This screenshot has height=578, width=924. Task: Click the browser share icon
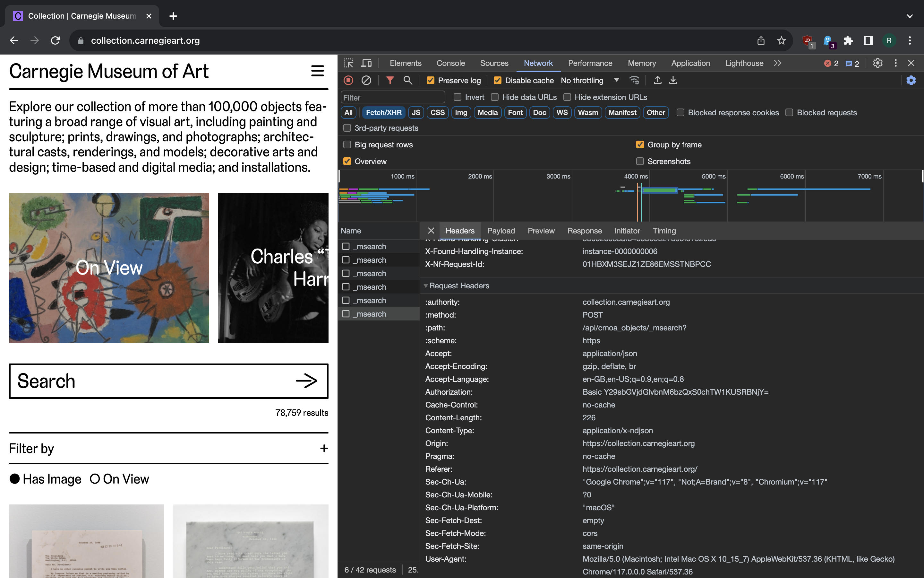[761, 40]
